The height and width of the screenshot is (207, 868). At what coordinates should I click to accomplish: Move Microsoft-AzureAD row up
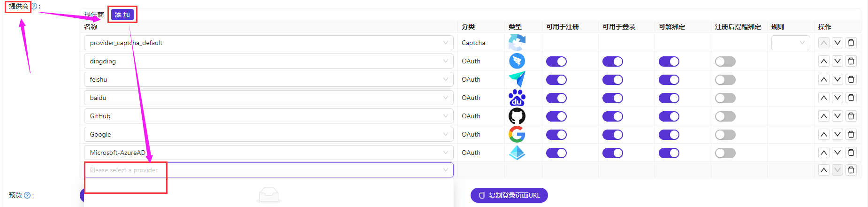click(824, 153)
